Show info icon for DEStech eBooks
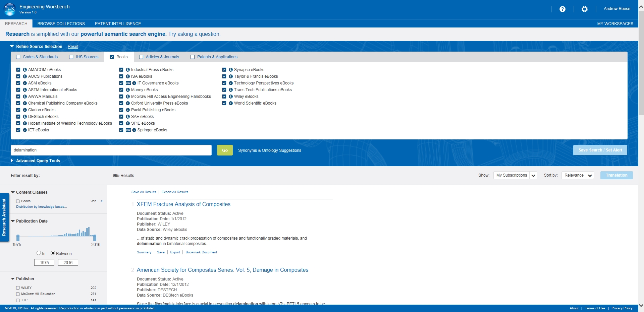Image resolution: width=644 pixels, height=312 pixels. pyautogui.click(x=25, y=117)
